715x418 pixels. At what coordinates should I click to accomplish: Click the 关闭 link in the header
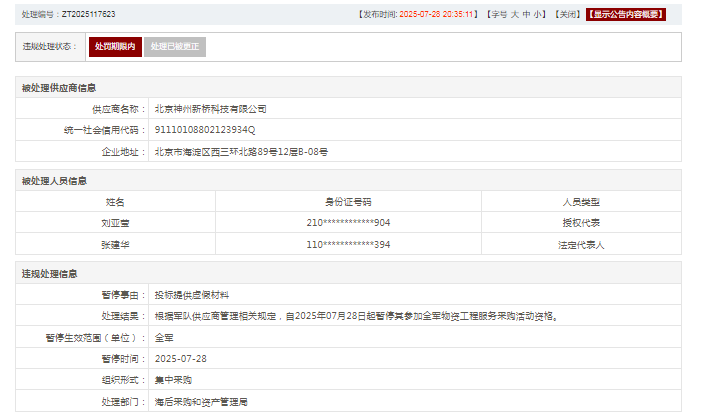[568, 15]
